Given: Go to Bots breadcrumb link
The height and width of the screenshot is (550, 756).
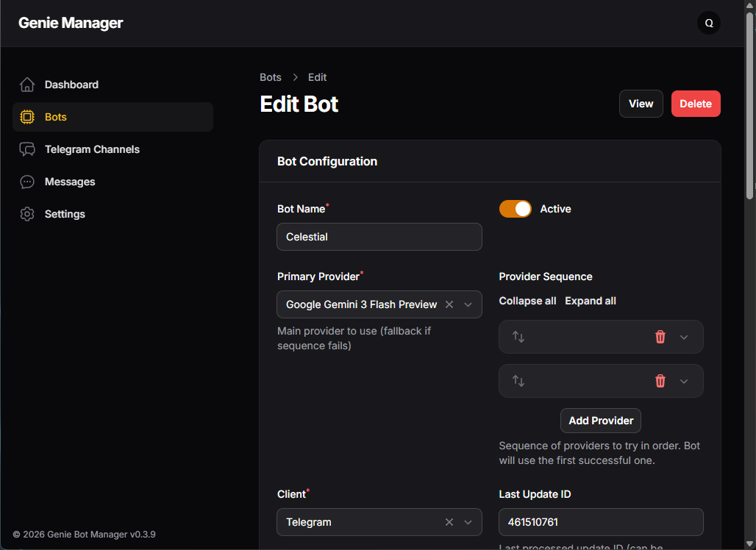Looking at the screenshot, I should 271,77.
